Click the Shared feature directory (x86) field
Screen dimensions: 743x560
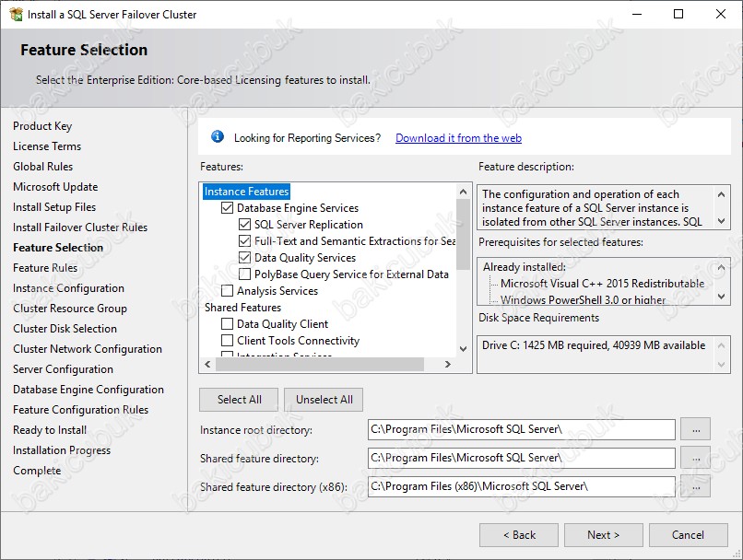[521, 486]
